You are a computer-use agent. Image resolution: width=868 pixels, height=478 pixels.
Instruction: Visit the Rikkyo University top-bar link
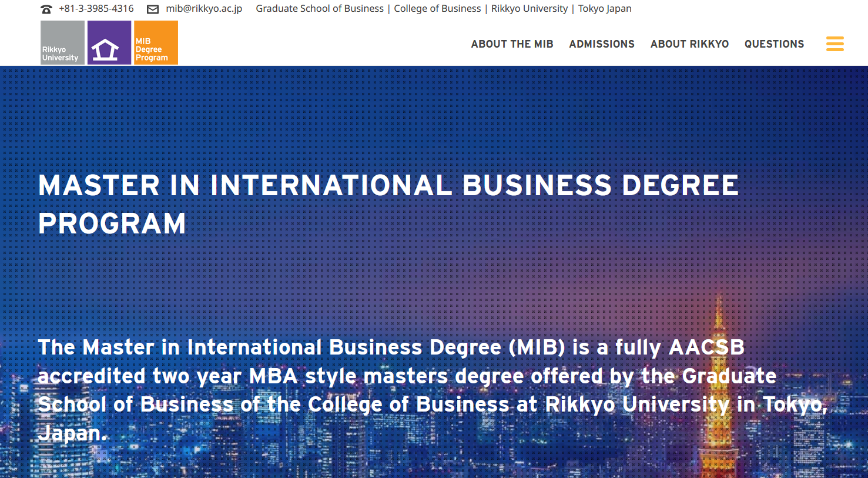pos(529,9)
